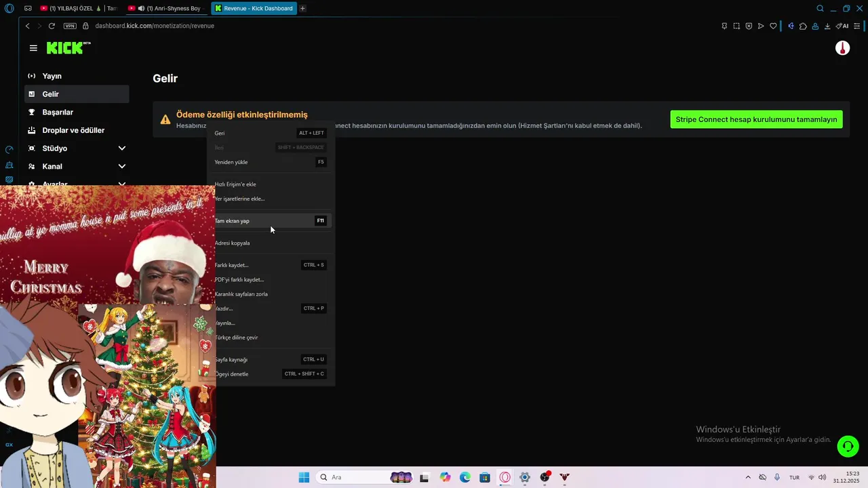868x488 pixels.
Task: Select the Revenue - Kick Dashboard tab
Action: (x=254, y=8)
